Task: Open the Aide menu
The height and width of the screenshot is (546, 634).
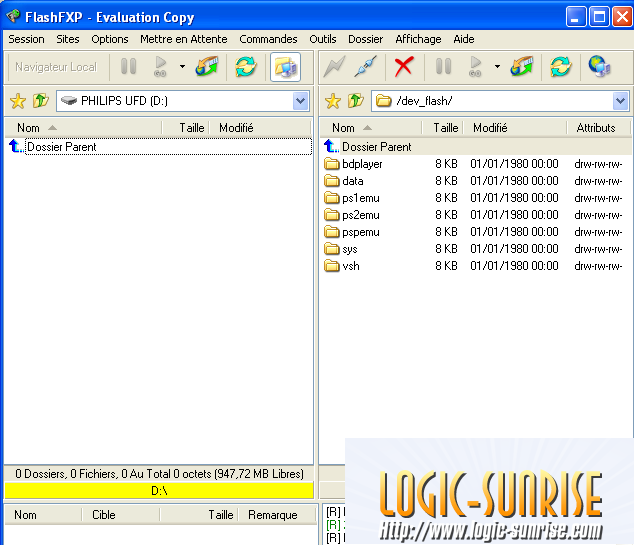Action: (464, 39)
